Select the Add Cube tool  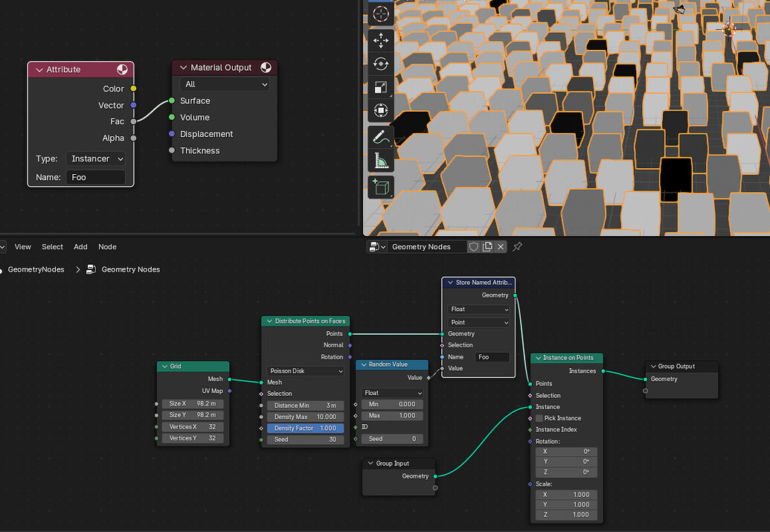tap(381, 188)
